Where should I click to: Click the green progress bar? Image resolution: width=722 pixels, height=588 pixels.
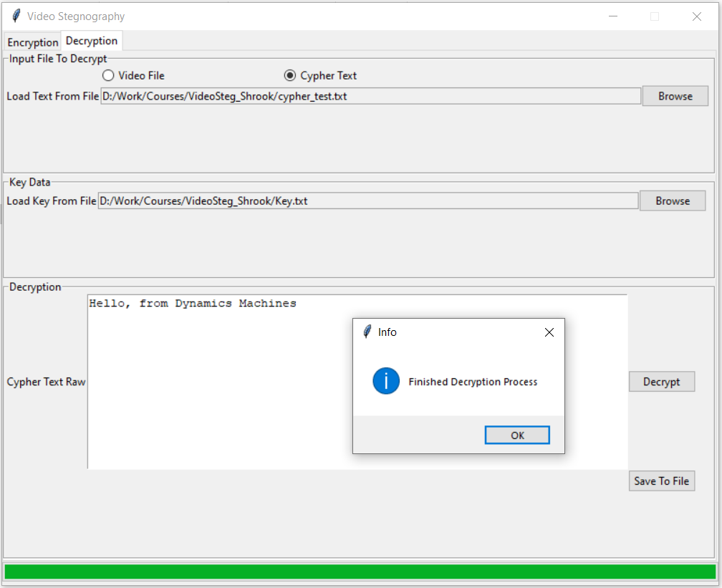pos(360,572)
